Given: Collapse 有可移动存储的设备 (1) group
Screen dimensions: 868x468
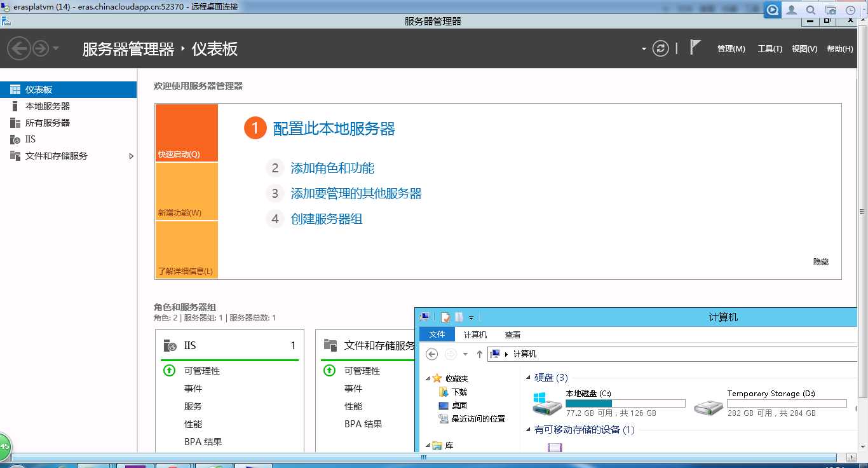Looking at the screenshot, I should [x=529, y=430].
